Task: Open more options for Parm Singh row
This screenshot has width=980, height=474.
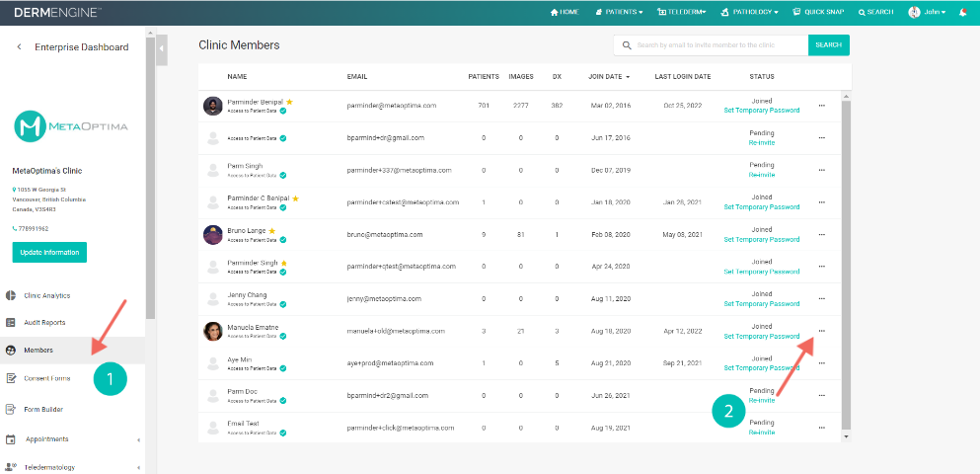Action: pyautogui.click(x=821, y=170)
